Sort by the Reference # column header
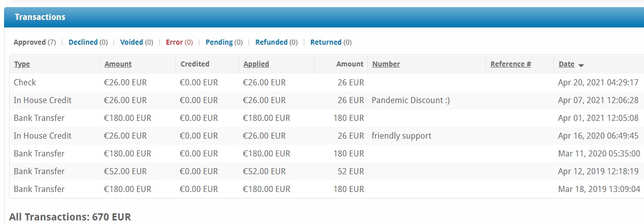This screenshot has height=224, width=644. point(511,64)
